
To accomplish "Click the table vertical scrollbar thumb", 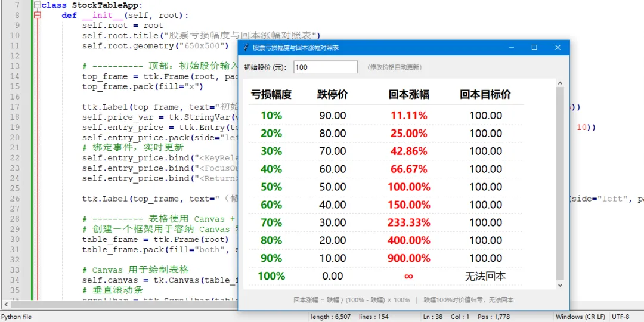I will click(560, 183).
